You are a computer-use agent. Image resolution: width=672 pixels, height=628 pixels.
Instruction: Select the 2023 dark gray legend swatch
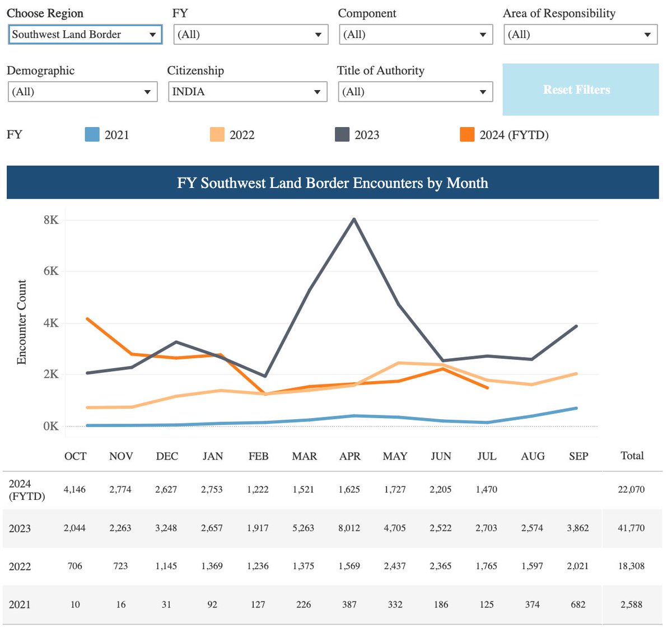342,135
